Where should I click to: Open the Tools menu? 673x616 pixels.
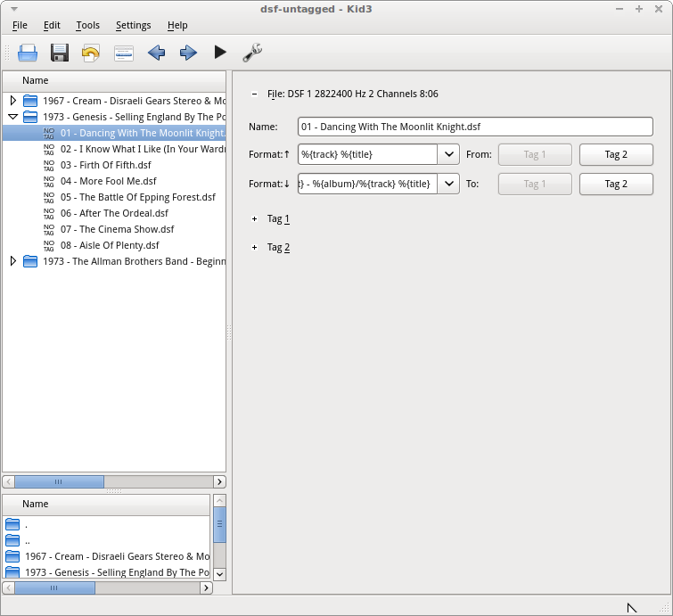(88, 25)
